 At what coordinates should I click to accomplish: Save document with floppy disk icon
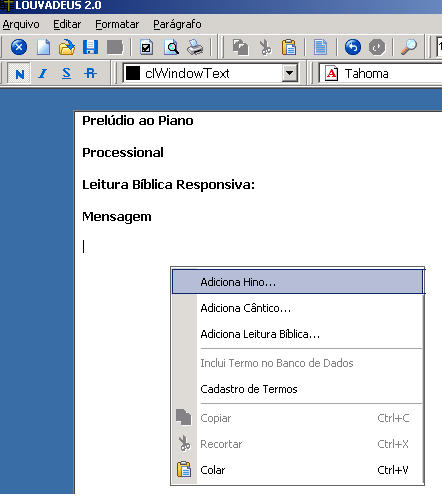[90, 47]
